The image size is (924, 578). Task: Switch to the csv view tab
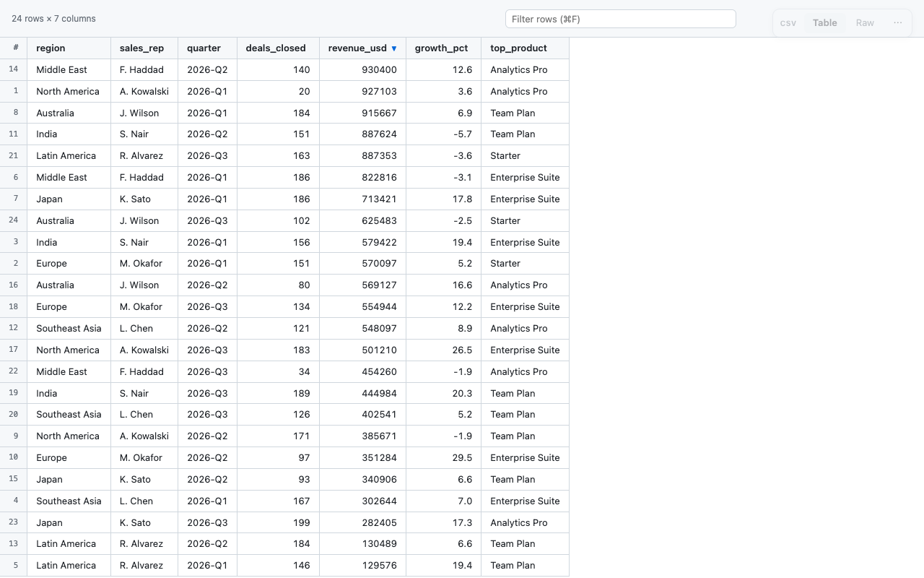point(788,22)
